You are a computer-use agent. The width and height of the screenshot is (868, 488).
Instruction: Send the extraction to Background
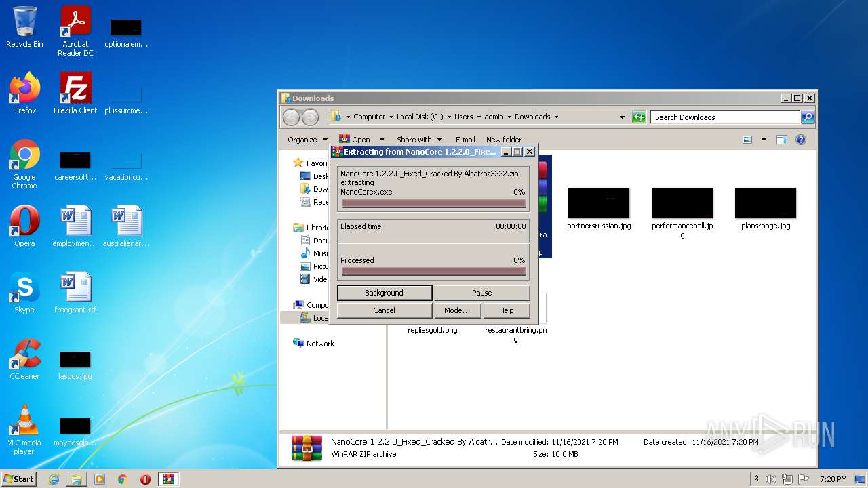(x=384, y=293)
